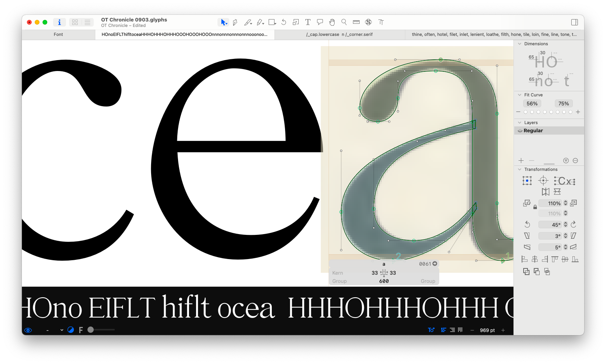Click the flip horizontal mirror icon
Viewport: 606px width, 364px height.
545,192
